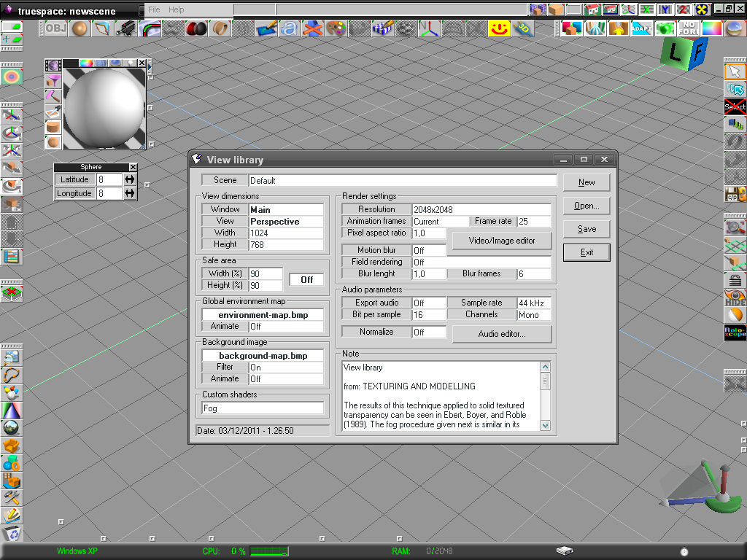The width and height of the screenshot is (747, 560).
Task: Open the Help menu
Action: coord(176,9)
